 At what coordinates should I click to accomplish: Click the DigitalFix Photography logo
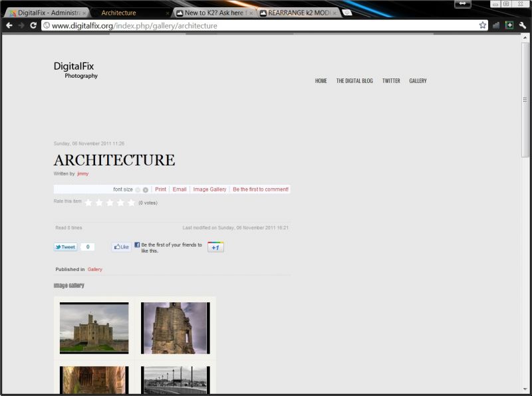tap(76, 70)
